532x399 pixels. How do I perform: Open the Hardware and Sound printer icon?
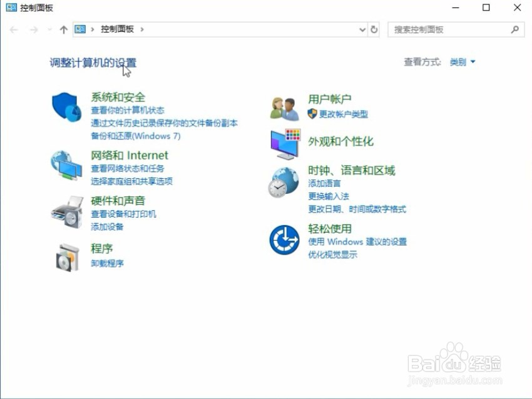pos(67,212)
